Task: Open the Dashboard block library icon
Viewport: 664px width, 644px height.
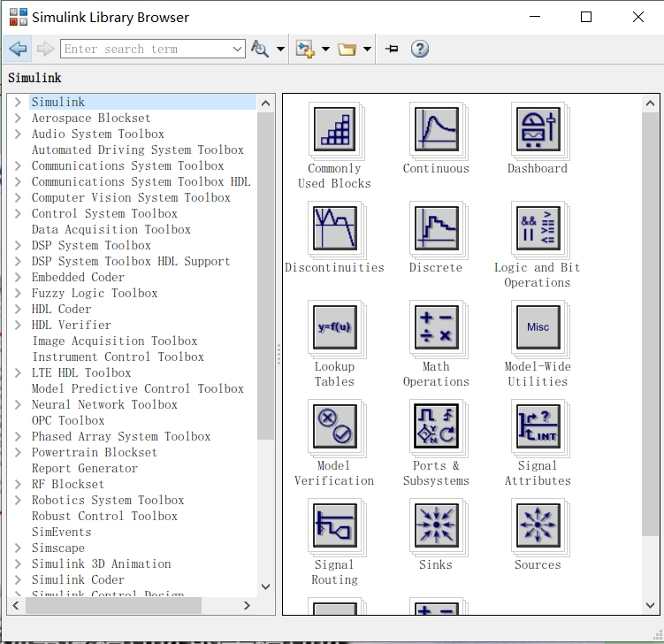Action: (x=538, y=129)
